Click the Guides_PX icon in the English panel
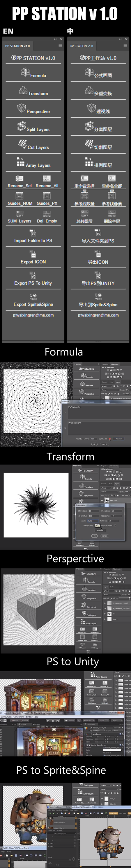Image resolution: width=131 pixels, height=868 pixels. click(47, 196)
